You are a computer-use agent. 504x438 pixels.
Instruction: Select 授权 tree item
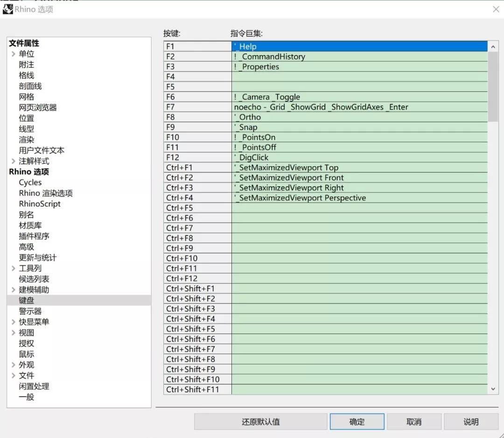pos(26,343)
